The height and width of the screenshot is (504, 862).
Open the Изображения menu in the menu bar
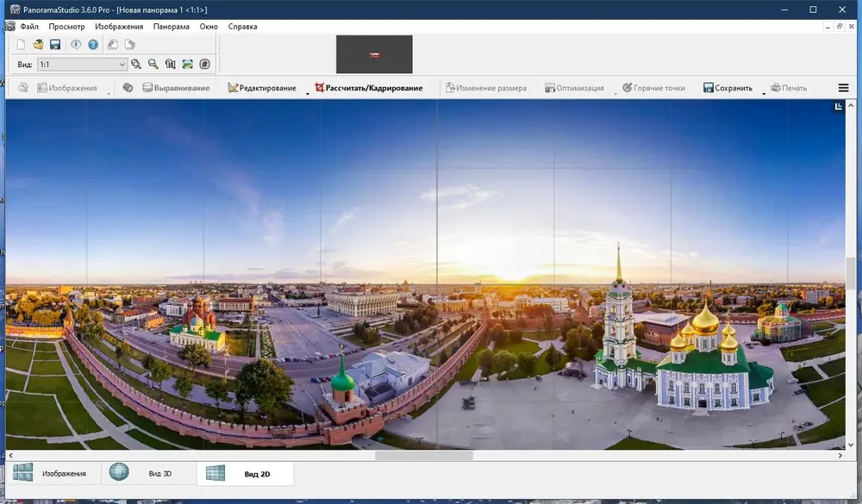coord(119,27)
